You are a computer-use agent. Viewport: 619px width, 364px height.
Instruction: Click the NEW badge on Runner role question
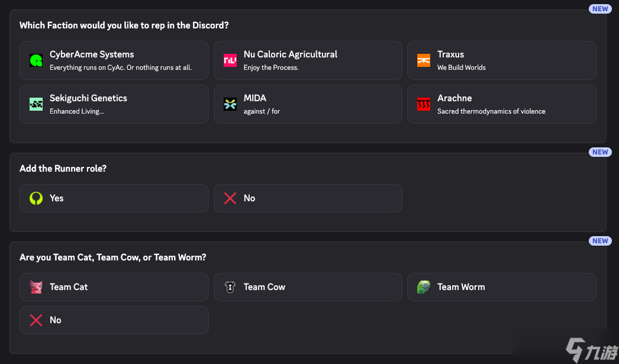click(600, 152)
